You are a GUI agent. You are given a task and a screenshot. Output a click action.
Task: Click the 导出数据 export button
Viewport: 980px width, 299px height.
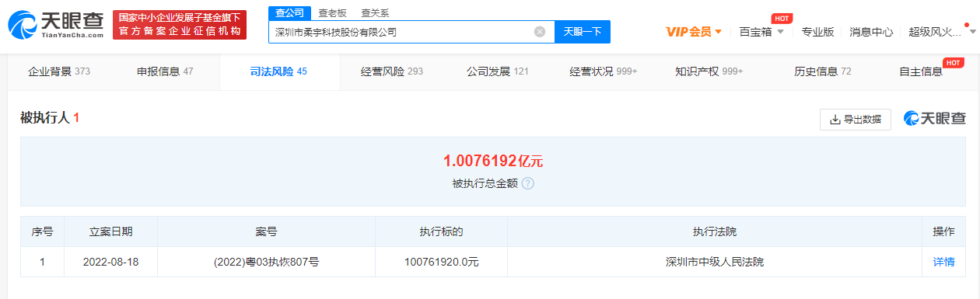pyautogui.click(x=856, y=119)
